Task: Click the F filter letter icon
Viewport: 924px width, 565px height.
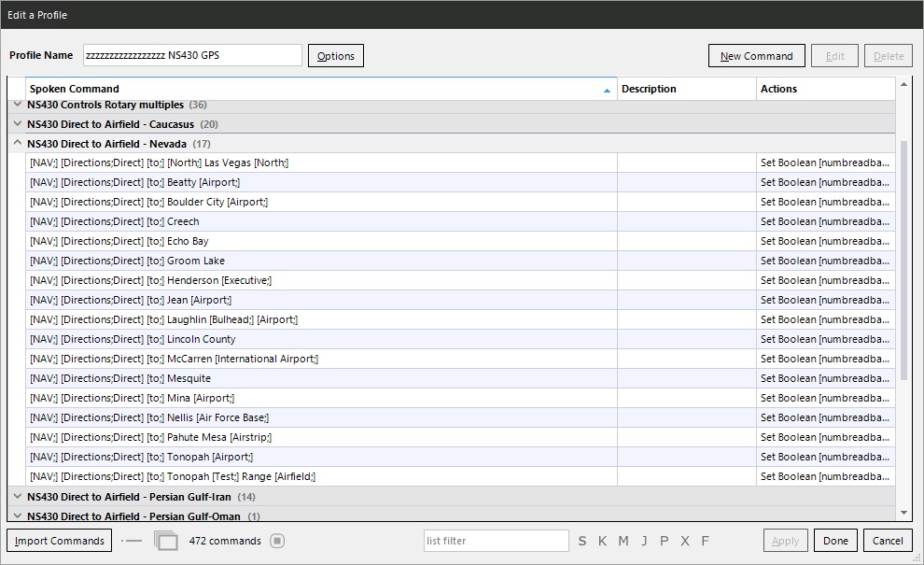Action: [705, 541]
